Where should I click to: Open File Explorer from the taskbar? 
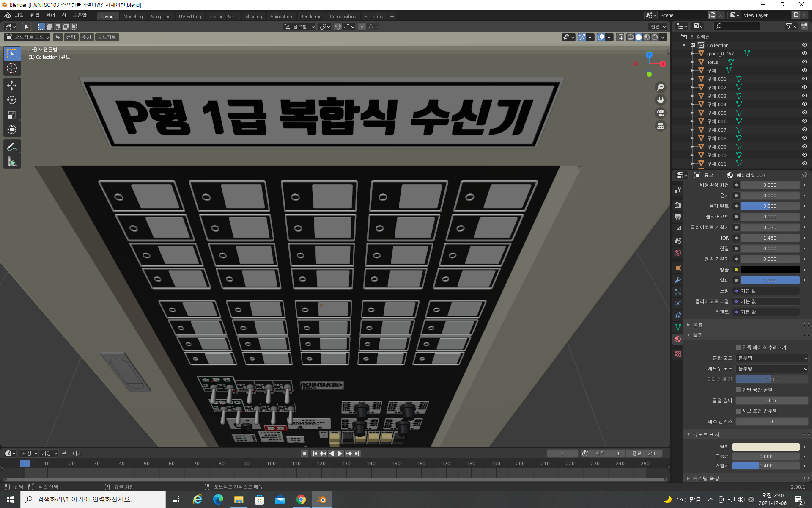pyautogui.click(x=239, y=500)
